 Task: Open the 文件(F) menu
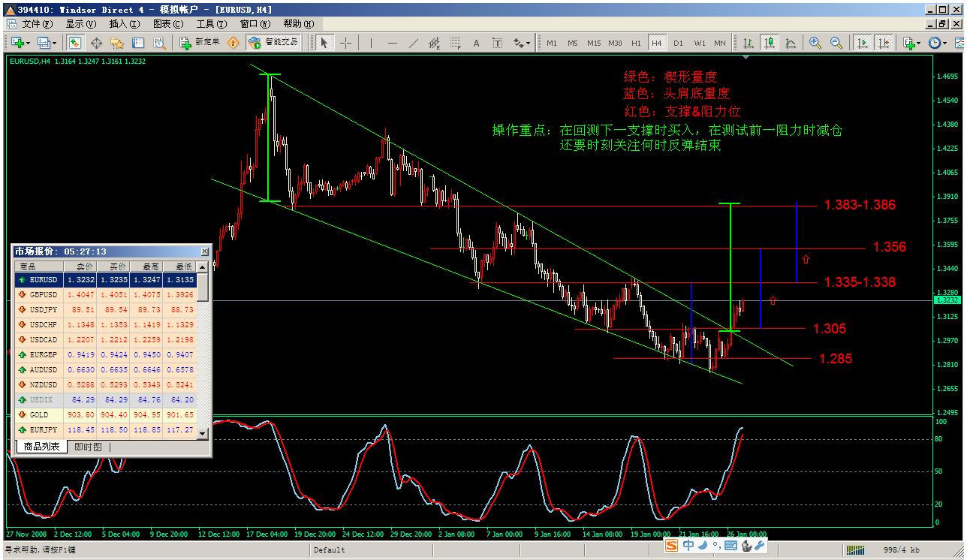pos(37,24)
